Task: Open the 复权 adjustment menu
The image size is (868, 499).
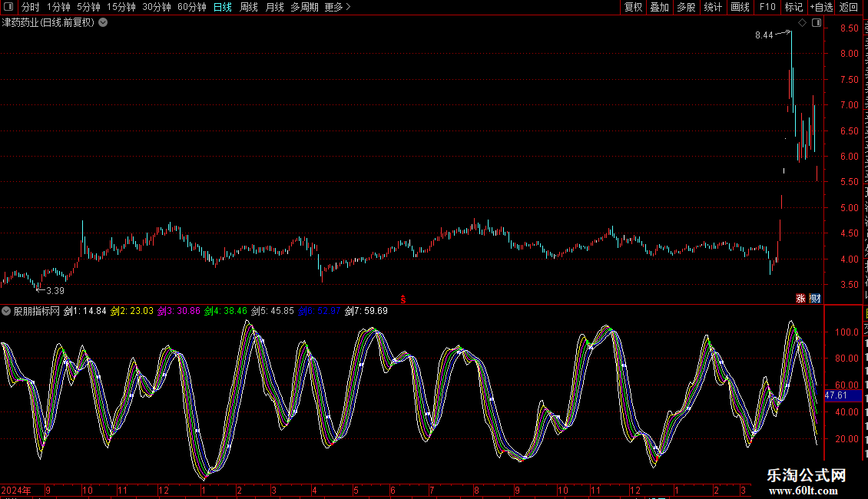Action: (633, 7)
